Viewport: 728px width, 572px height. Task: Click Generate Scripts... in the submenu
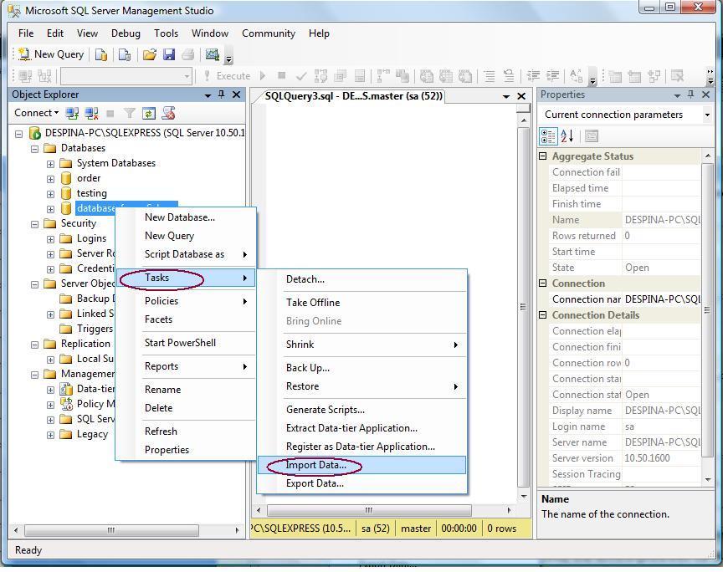coord(361,410)
